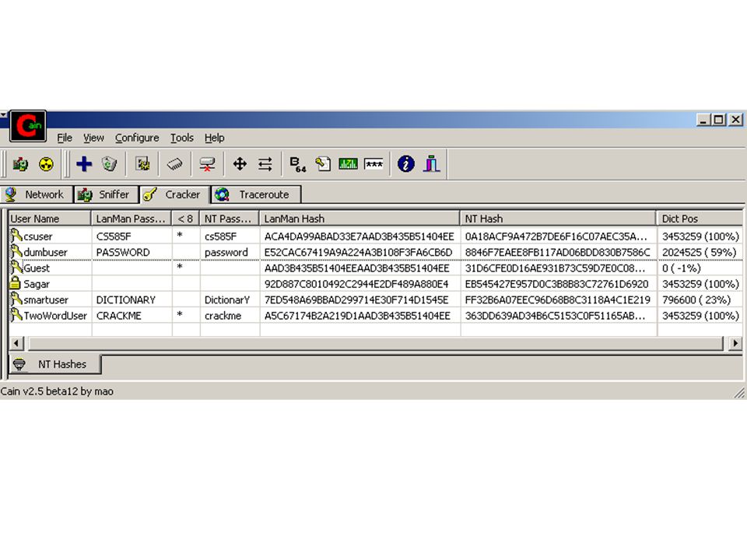The image size is (747, 560).
Task: Click the Cain logo in the title bar
Action: coord(28,126)
